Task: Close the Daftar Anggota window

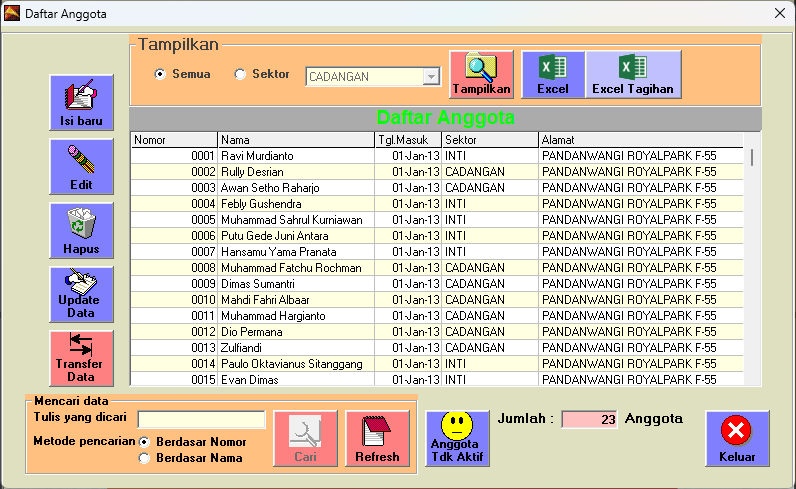Action: point(780,13)
